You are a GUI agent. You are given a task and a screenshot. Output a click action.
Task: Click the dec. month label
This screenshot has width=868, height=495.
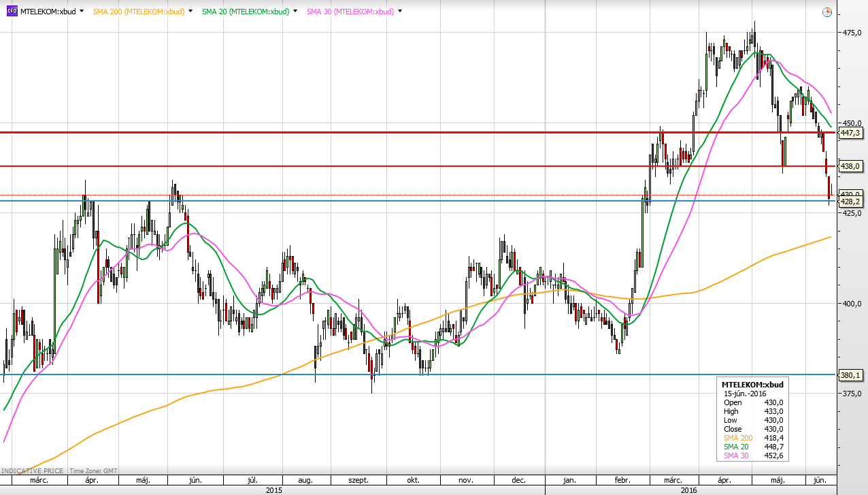[519, 481]
